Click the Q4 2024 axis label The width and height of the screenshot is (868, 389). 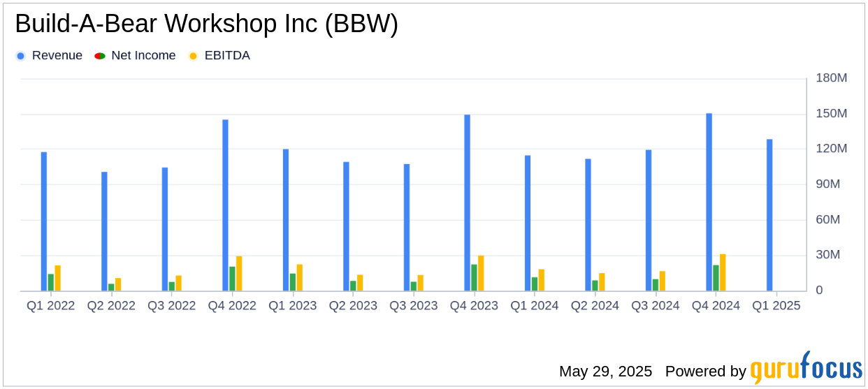pyautogui.click(x=716, y=306)
